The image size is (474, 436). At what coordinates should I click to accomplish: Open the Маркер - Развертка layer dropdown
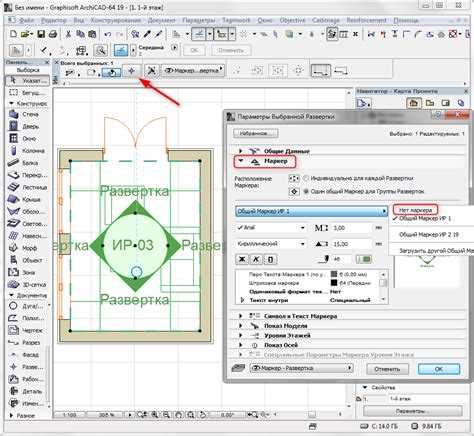[301, 368]
